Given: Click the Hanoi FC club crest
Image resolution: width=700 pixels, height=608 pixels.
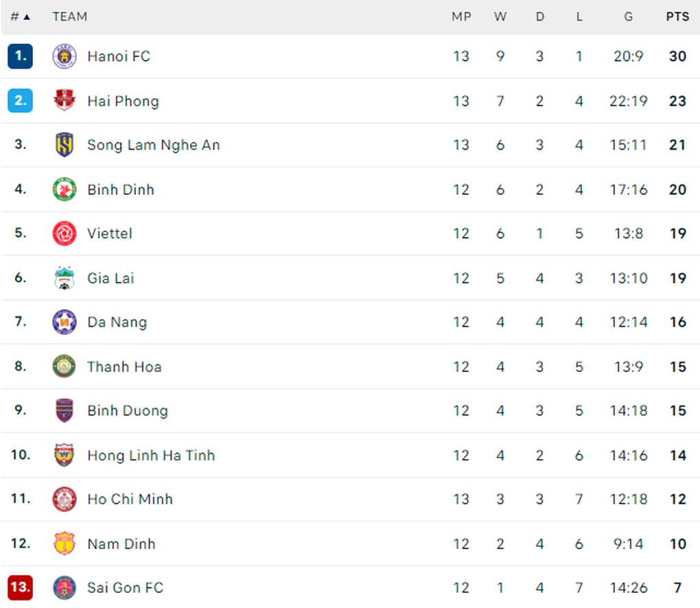Looking at the screenshot, I should point(65,56).
